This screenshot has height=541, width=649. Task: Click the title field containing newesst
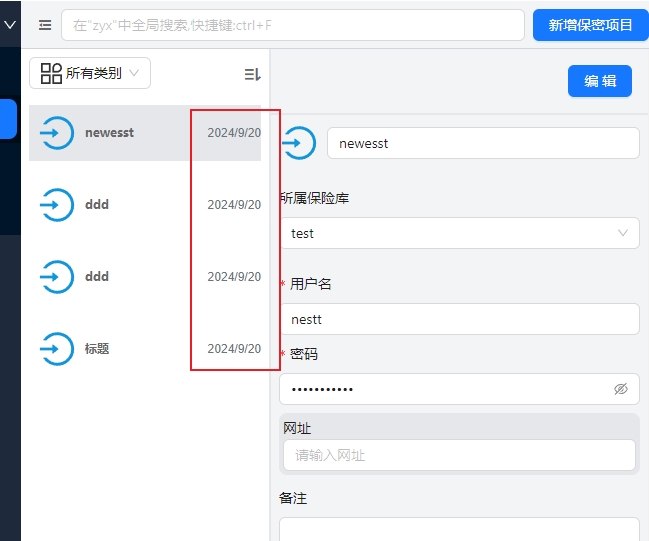click(482, 143)
